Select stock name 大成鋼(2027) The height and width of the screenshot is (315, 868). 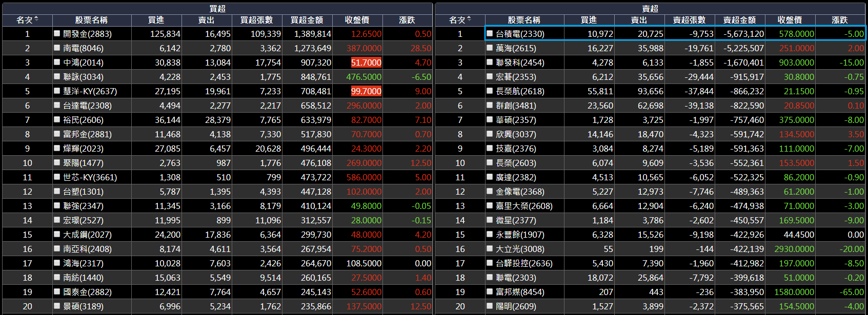(x=87, y=235)
